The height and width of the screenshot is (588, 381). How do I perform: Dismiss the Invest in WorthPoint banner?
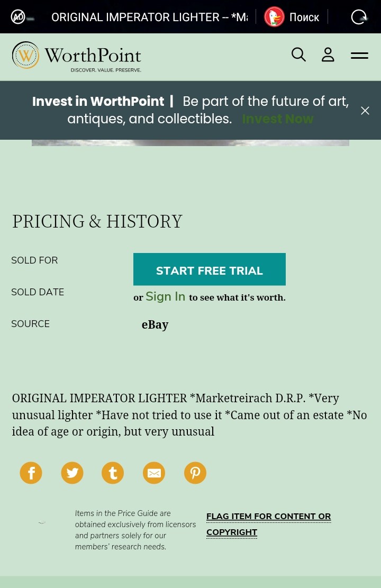coord(365,111)
